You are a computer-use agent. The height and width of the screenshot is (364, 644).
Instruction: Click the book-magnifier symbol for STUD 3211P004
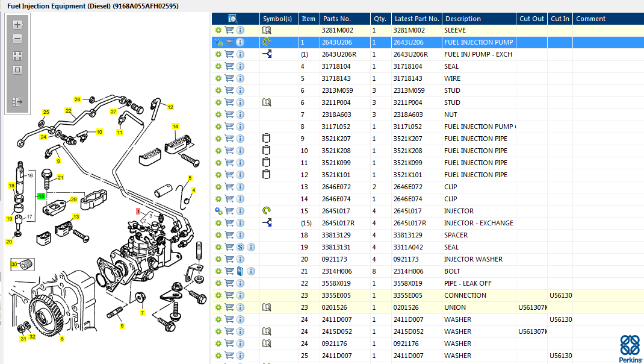tap(266, 102)
